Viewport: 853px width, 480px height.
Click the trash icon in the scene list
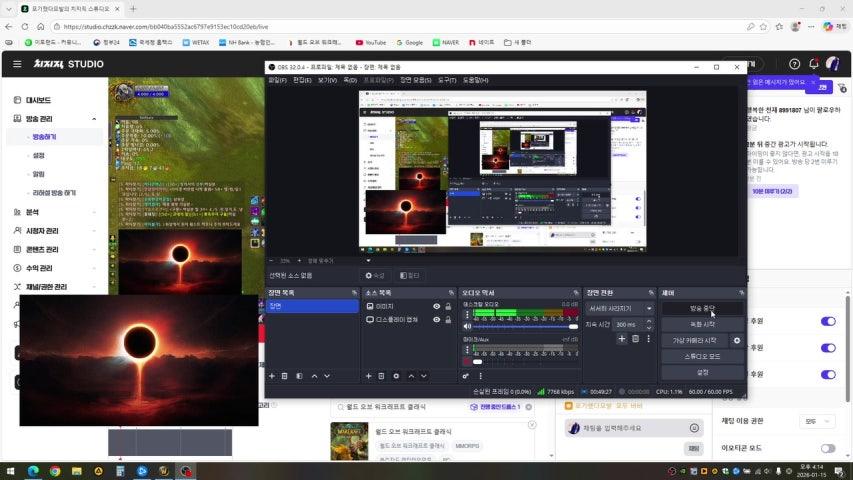point(285,376)
